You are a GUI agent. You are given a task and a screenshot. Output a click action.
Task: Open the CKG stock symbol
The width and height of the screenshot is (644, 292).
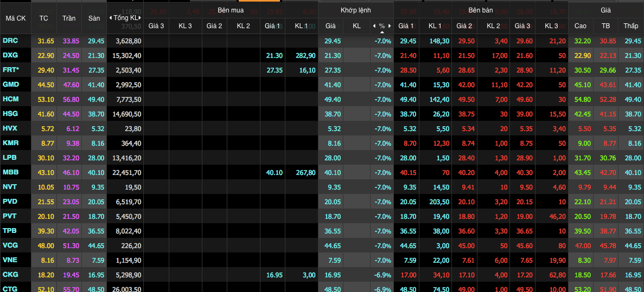10,275
